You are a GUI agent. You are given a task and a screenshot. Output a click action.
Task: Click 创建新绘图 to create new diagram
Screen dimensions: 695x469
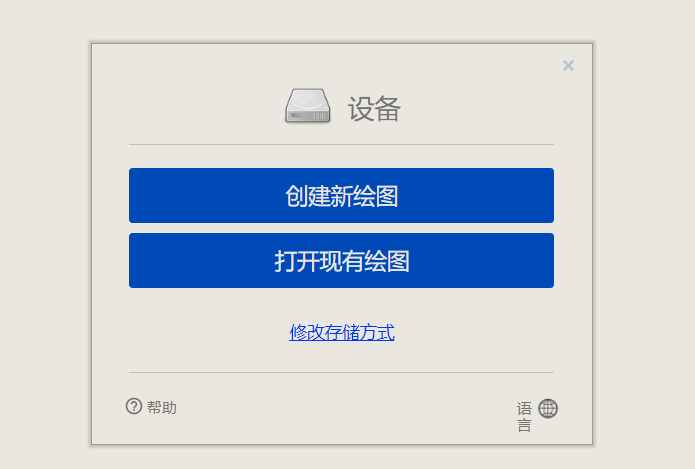(341, 195)
